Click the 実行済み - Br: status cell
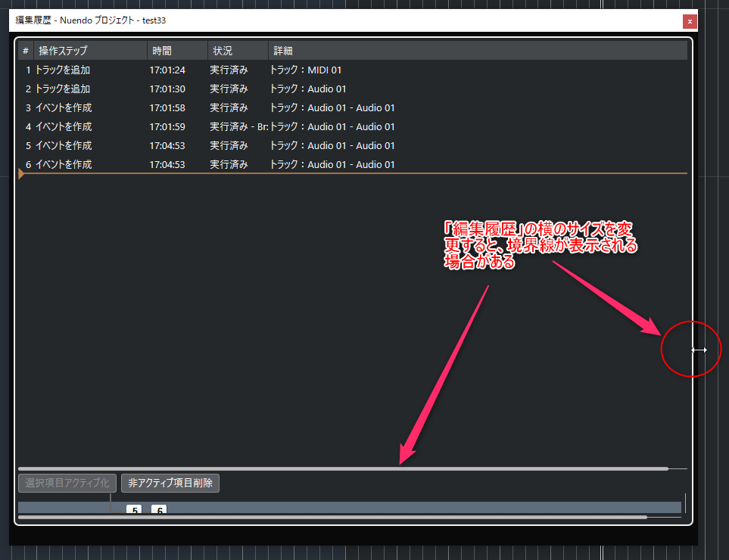 (239, 127)
